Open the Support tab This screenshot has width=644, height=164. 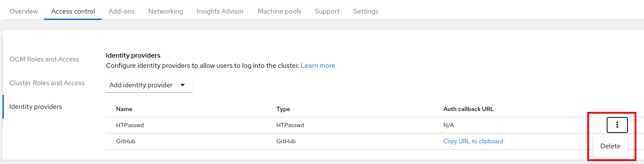327,11
